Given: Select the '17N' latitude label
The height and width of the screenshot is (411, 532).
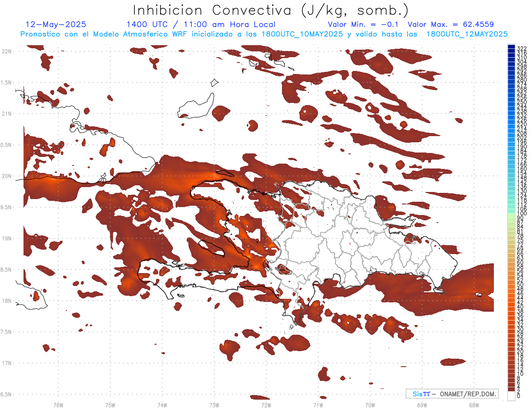Looking at the screenshot, I should (x=7, y=363).
